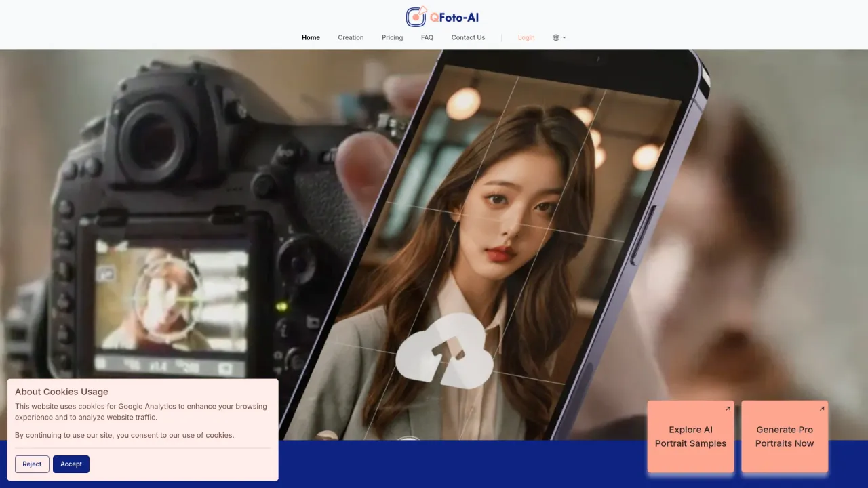868x488 pixels.
Task: Reject cookies in the banner
Action: [x=32, y=464]
